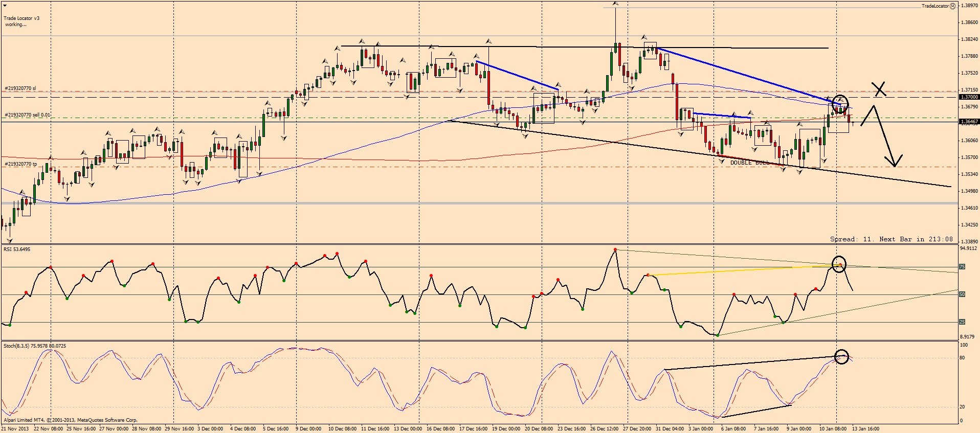Click the '9 Dec 00:00' time axis label

tap(309, 429)
